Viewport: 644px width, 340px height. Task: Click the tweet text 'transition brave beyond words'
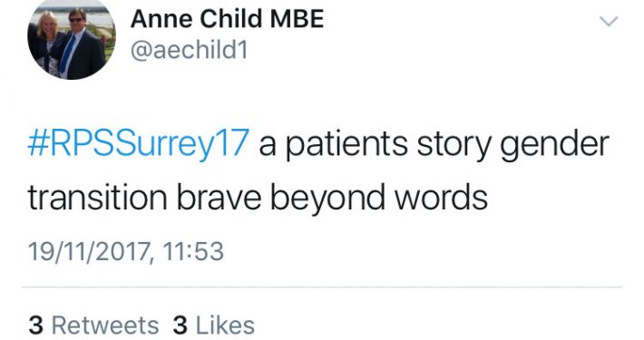pos(258,198)
